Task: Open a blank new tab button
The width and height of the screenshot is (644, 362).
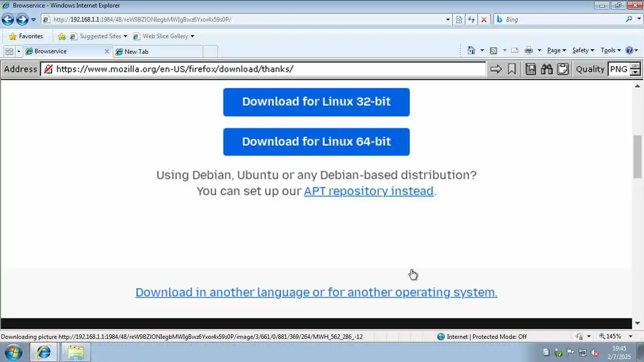Action: 210,51
